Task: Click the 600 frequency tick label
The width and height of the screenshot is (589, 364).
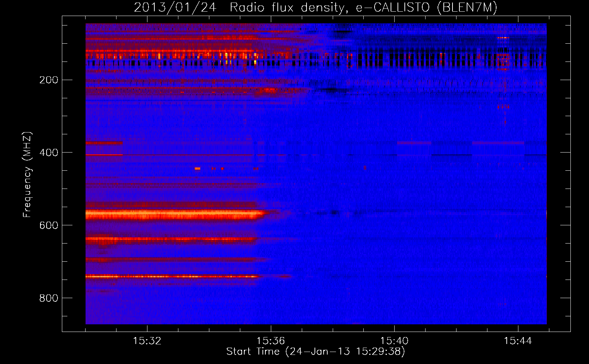Action: click(x=49, y=226)
